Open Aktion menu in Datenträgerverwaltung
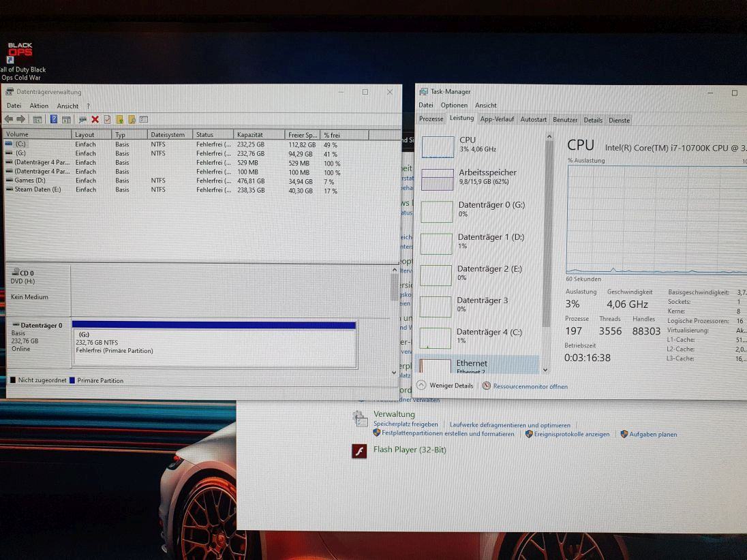This screenshot has height=560, width=747. [39, 106]
